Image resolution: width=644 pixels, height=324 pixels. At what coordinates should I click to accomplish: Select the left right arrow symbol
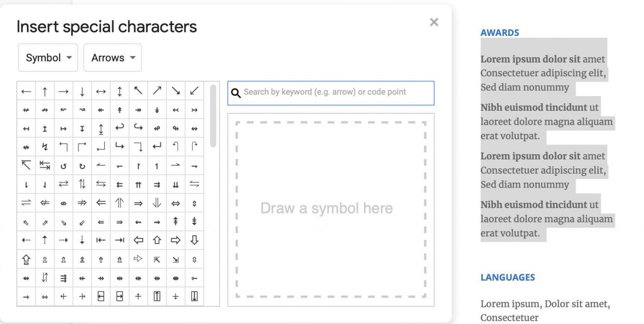click(x=101, y=91)
